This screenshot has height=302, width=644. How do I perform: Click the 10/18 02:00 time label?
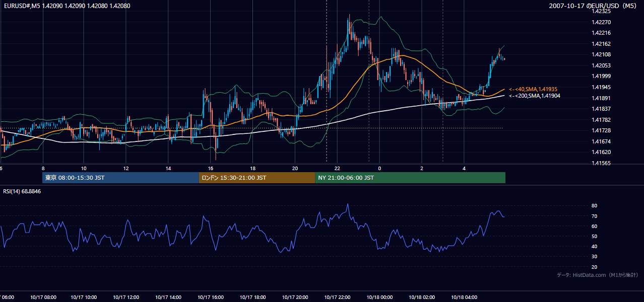[422, 297]
